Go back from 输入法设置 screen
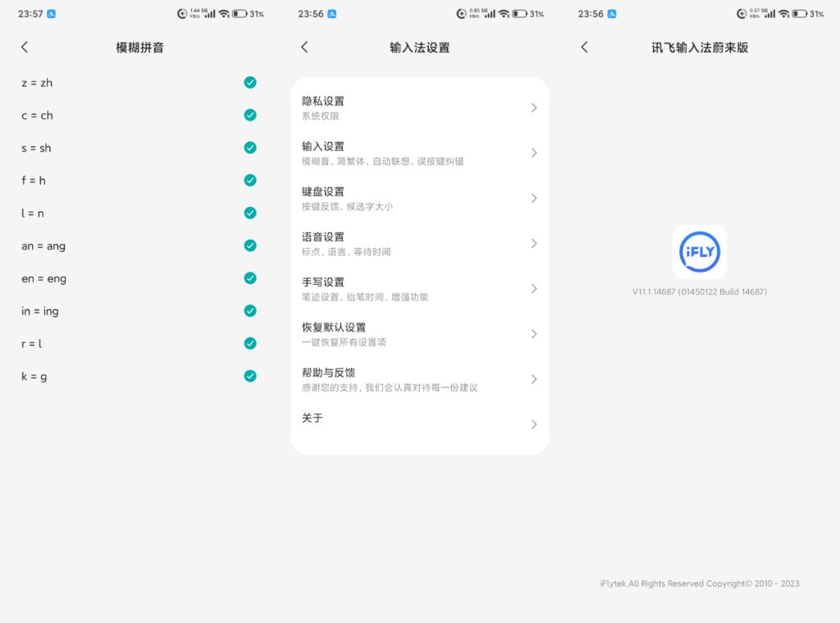Image resolution: width=840 pixels, height=623 pixels. coord(304,47)
